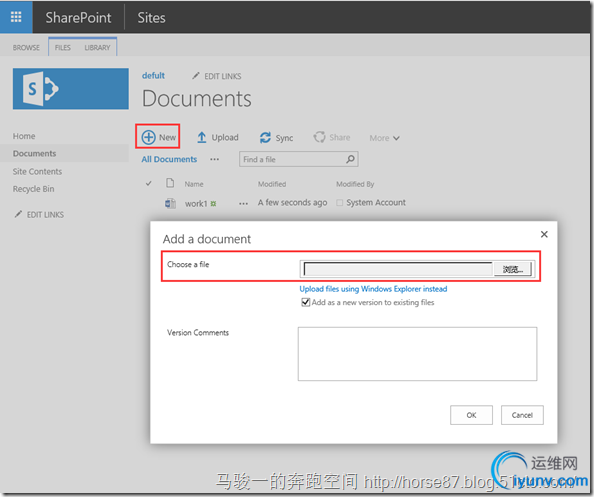Sort by the Modified By column header
594x497 pixels.
tap(355, 184)
